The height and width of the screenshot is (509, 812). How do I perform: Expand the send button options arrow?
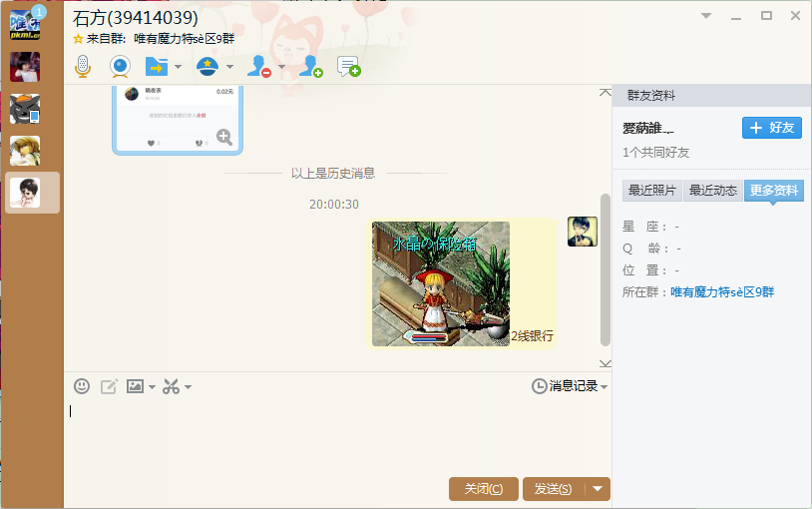pyautogui.click(x=598, y=488)
